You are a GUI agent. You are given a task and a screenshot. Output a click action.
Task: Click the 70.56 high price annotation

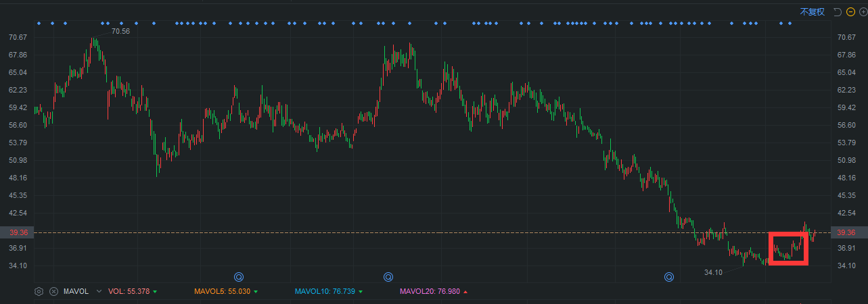coord(120,31)
